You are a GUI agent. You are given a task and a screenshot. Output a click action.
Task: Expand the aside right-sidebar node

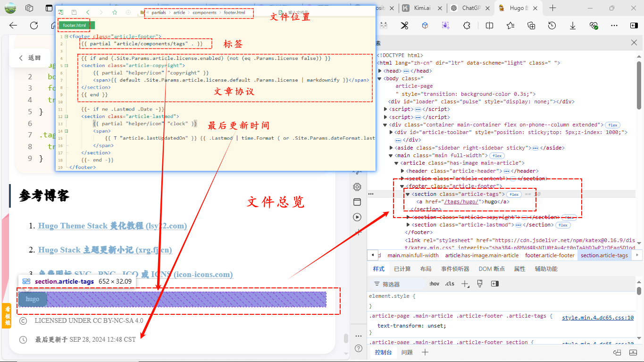tap(391, 148)
